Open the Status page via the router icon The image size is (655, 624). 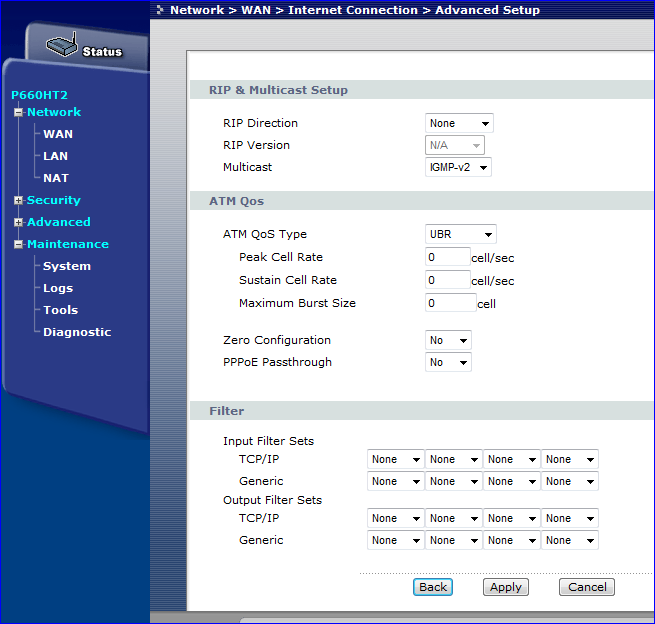pos(62,45)
